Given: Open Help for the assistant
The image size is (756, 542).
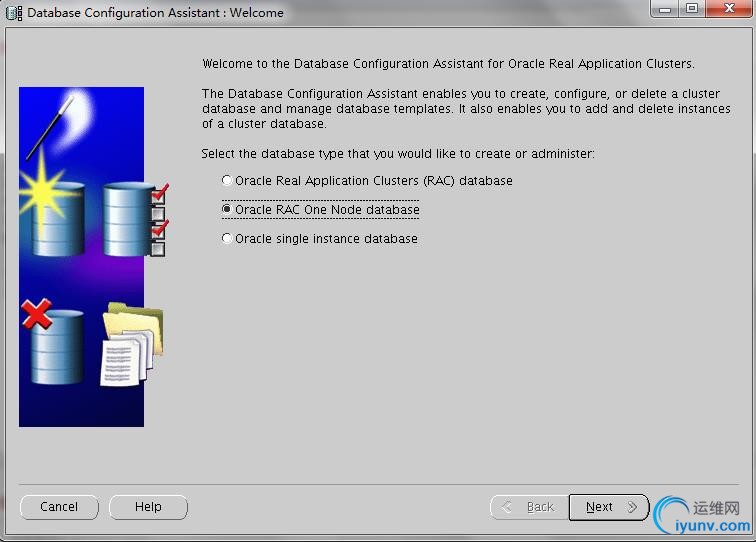Looking at the screenshot, I should [148, 507].
